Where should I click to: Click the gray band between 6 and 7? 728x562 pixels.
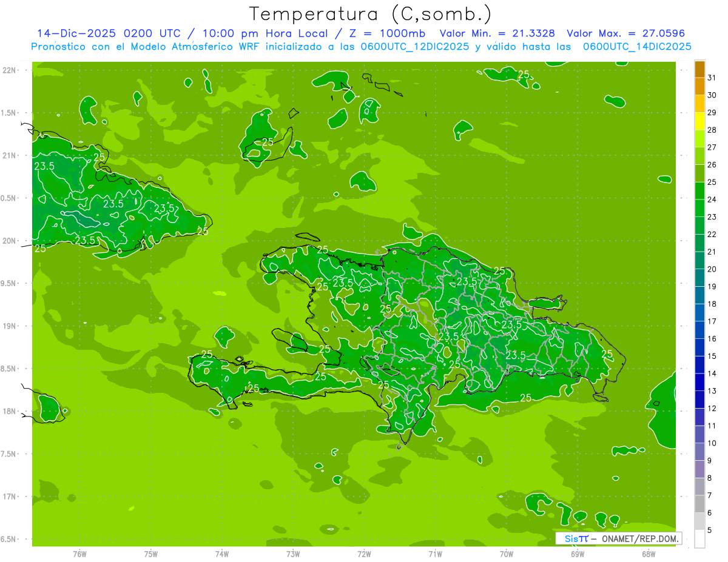699,504
